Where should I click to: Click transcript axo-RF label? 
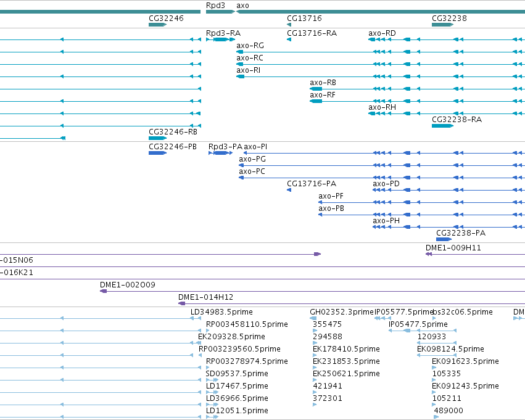(323, 95)
